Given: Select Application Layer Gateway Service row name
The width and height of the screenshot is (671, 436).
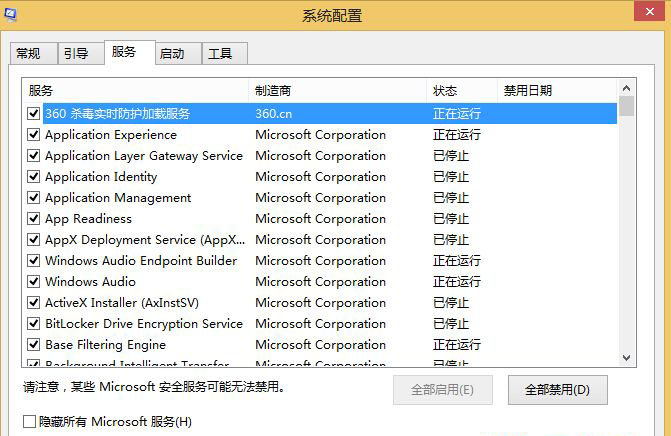Looking at the screenshot, I should [144, 156].
